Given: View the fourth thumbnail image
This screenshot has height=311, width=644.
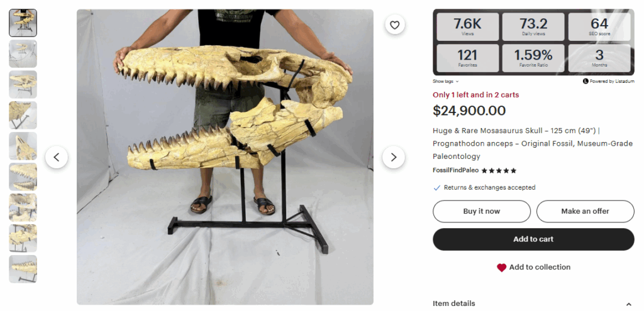Looking at the screenshot, I should (x=23, y=115).
